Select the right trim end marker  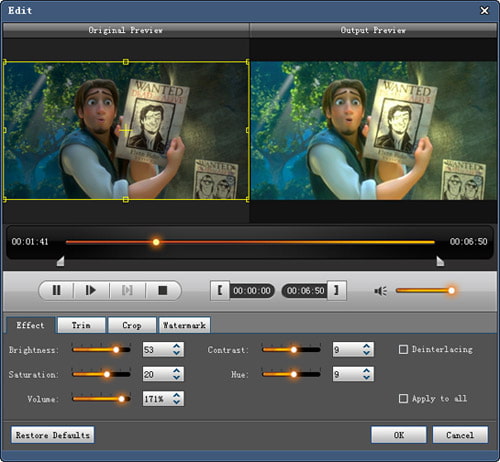coord(440,261)
